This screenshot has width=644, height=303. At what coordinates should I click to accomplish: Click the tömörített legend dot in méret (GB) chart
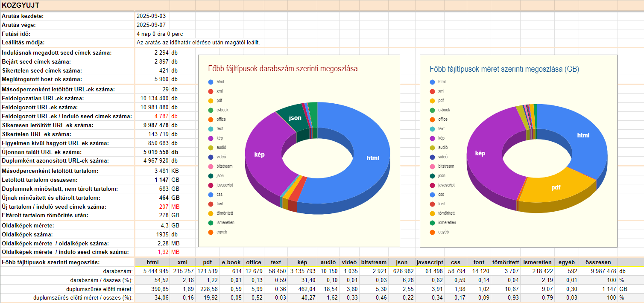click(x=432, y=213)
